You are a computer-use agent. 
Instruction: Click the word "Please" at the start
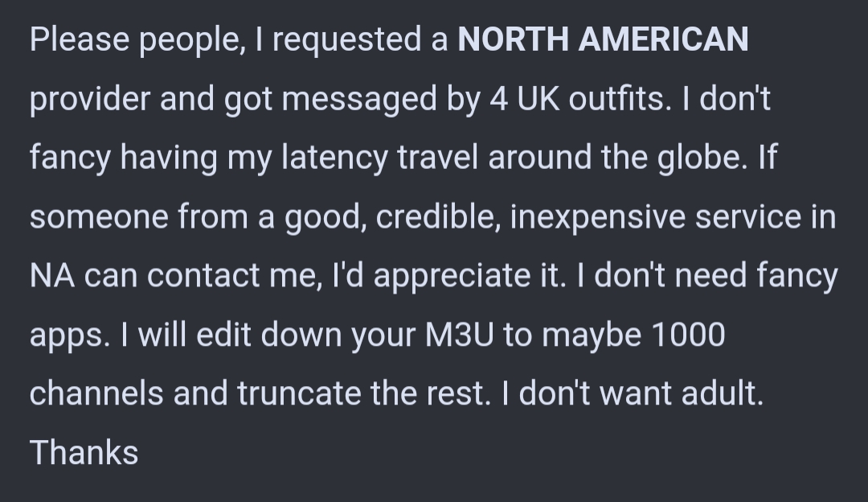[x=80, y=39]
